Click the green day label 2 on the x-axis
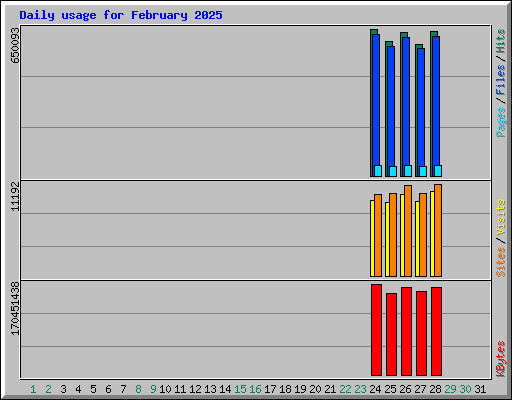 tap(48, 389)
